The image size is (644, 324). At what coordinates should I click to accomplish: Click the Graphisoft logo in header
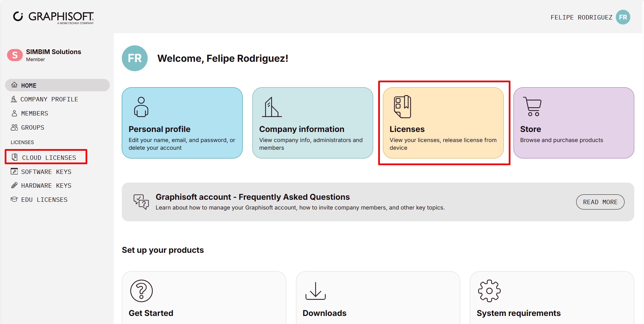[x=54, y=17]
